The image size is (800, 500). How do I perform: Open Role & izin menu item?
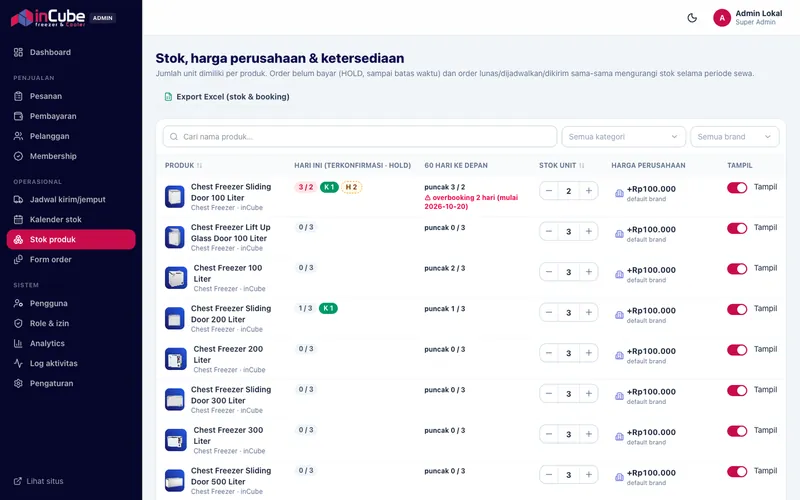click(x=71, y=323)
